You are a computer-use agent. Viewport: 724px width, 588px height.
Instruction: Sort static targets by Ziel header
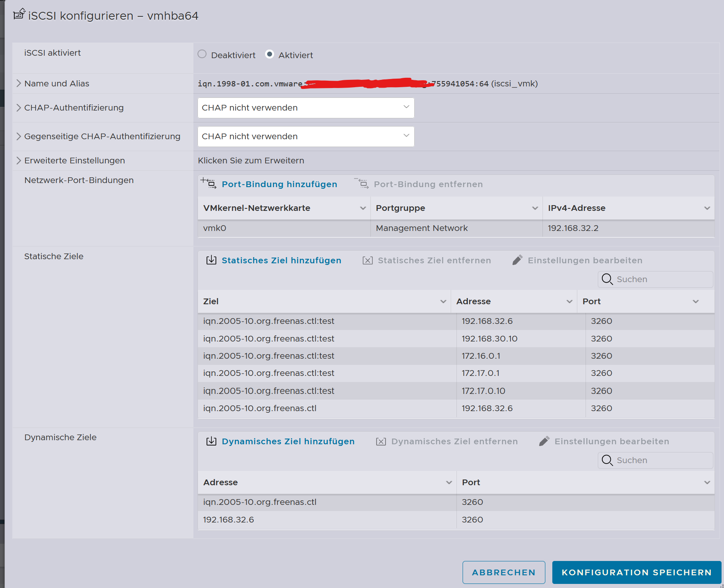tap(211, 301)
